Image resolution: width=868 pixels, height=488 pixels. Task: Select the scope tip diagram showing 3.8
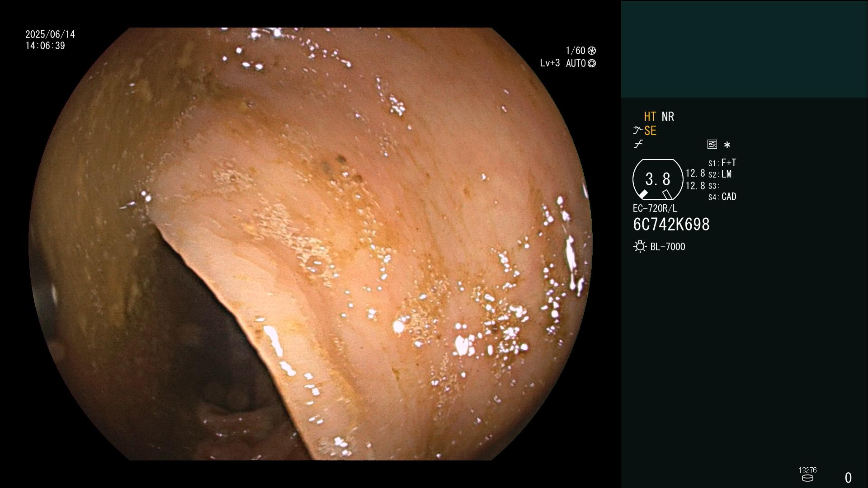click(658, 179)
